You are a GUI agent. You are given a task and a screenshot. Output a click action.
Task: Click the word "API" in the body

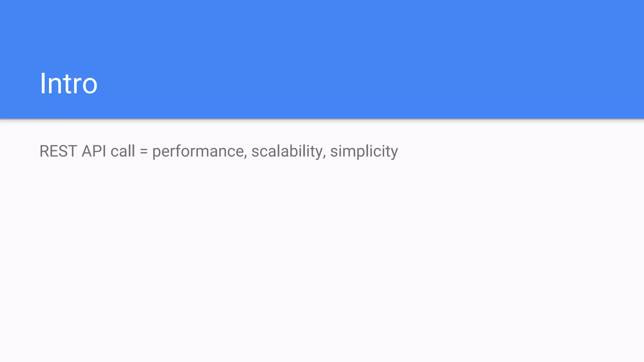click(94, 151)
